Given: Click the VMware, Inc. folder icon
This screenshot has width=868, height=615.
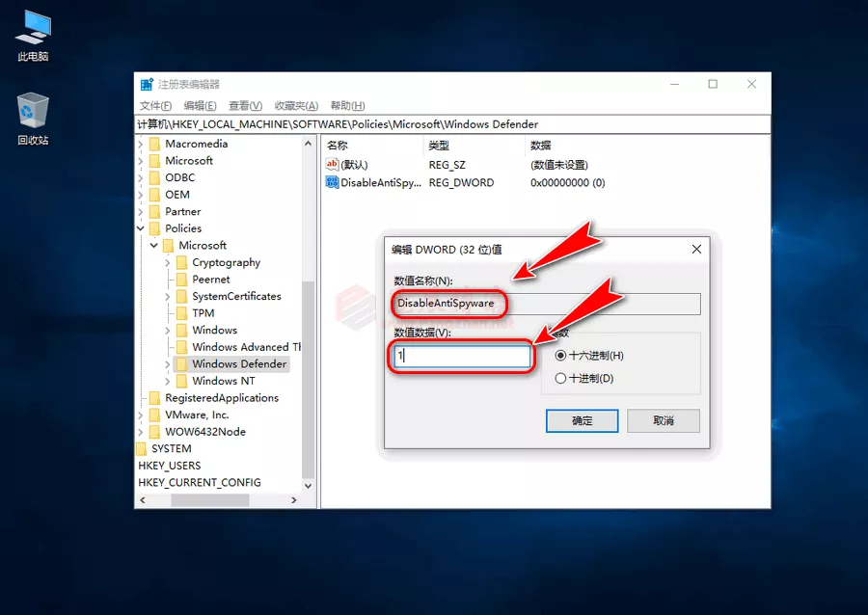Looking at the screenshot, I should [x=154, y=415].
